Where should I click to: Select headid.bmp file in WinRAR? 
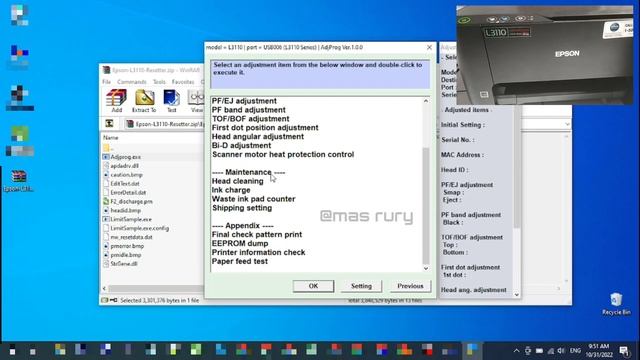(x=125, y=211)
